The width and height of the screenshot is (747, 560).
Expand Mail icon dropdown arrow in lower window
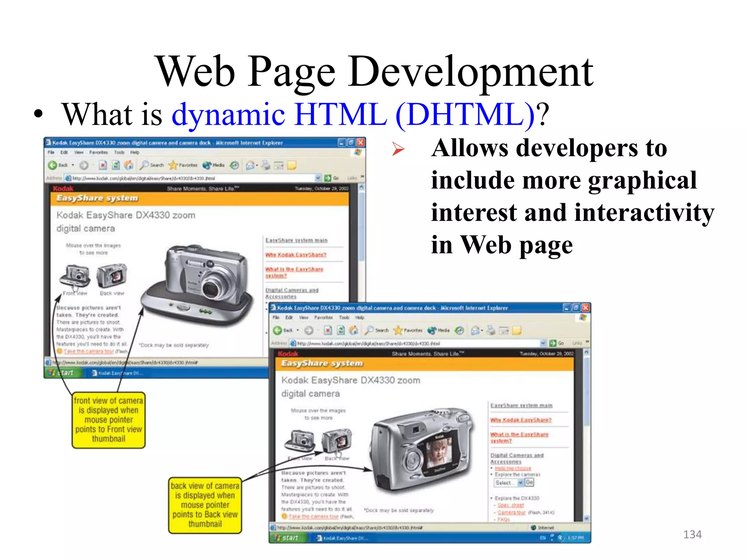tap(482, 330)
